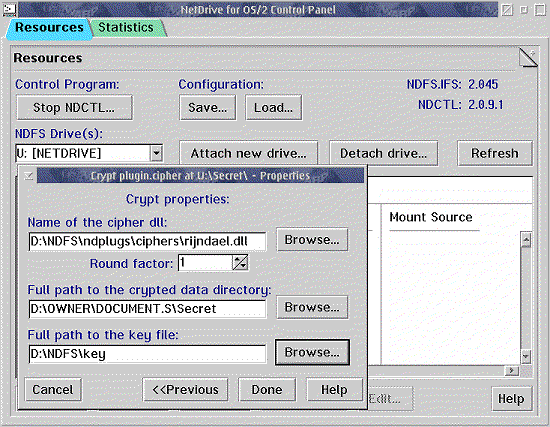
Task: Click the Round factor value field
Action: click(x=206, y=262)
